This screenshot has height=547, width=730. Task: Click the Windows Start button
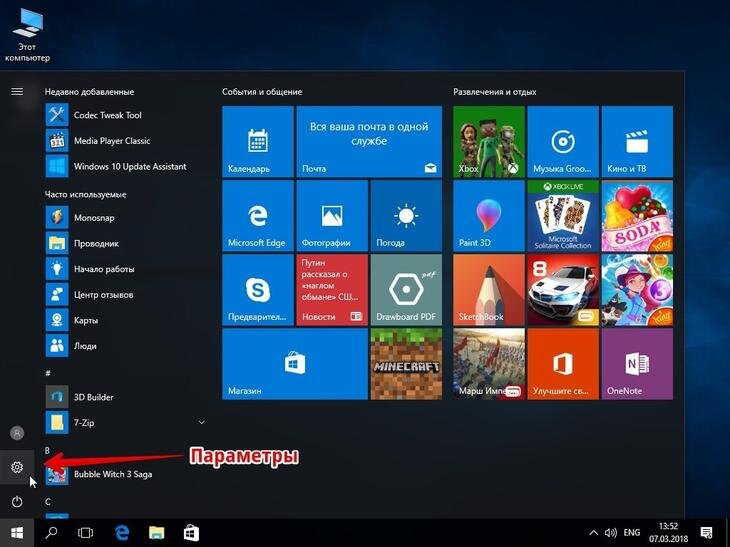(x=17, y=533)
